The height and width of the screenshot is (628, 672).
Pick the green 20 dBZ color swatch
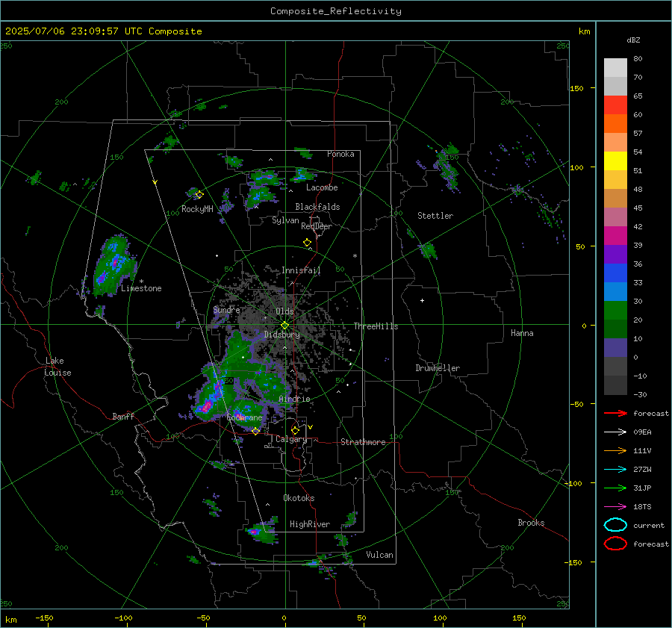pos(615,311)
